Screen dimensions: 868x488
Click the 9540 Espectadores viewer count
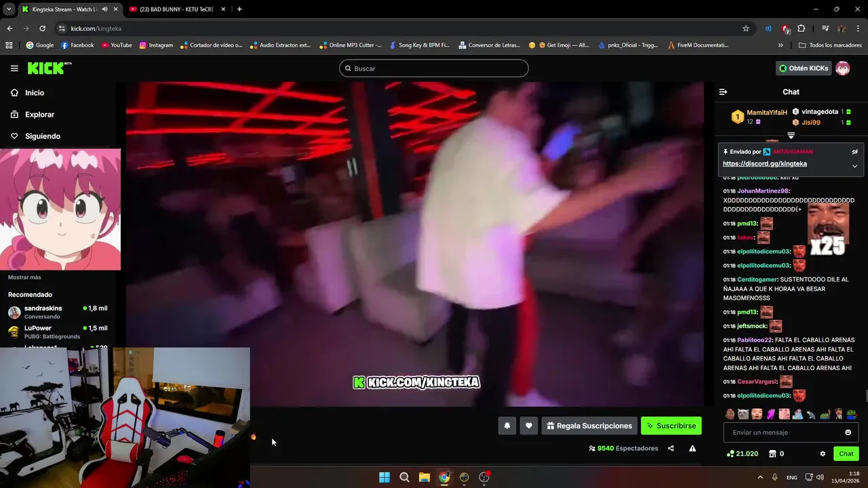(x=623, y=448)
